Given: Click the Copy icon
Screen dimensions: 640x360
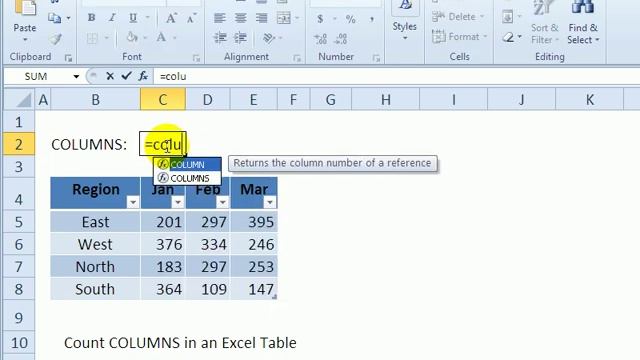Looking at the screenshot, I should [x=55, y=18].
